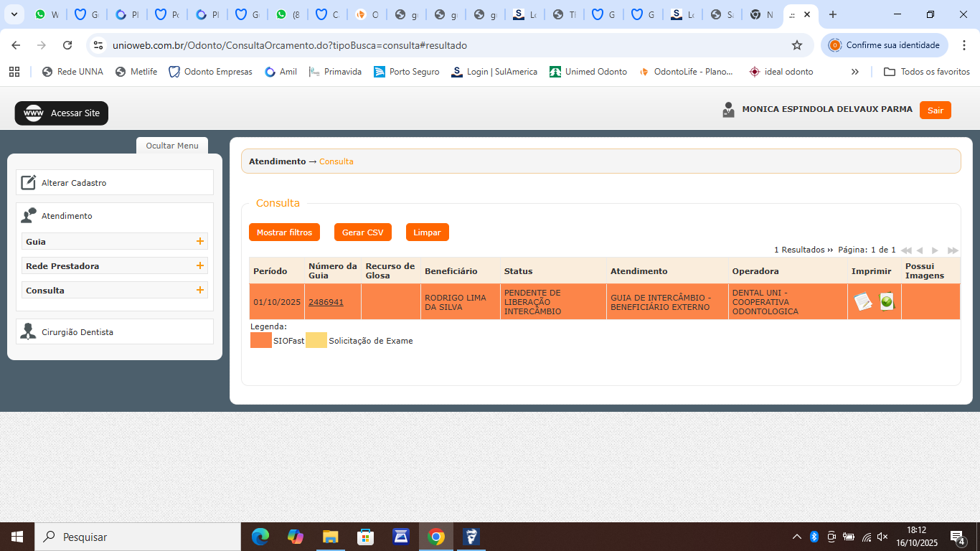980x551 pixels.
Task: Click the Atendimento speech bubble icon
Action: 29,215
